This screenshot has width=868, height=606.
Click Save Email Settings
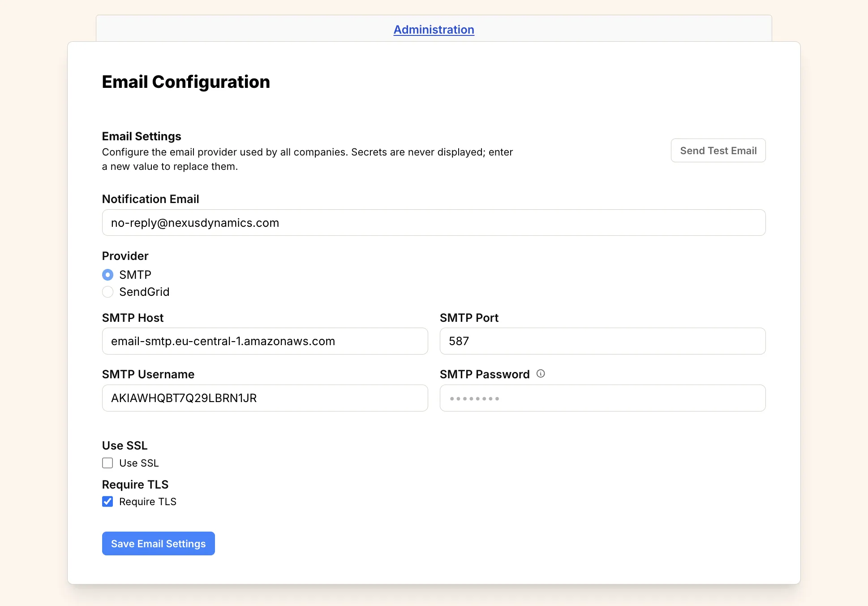click(158, 543)
